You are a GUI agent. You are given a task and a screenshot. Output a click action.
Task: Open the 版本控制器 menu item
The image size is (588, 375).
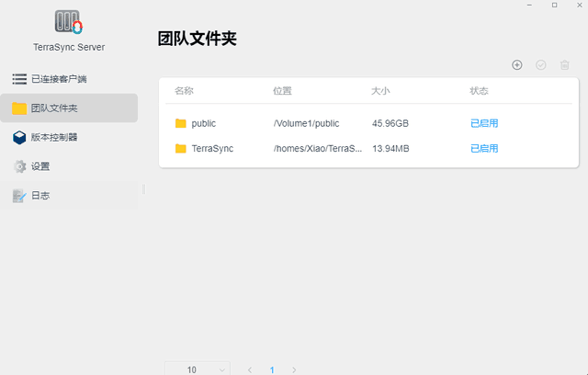(69, 137)
